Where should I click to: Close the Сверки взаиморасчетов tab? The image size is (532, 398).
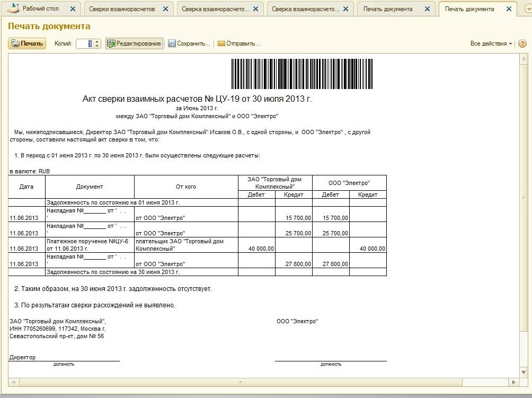(166, 9)
